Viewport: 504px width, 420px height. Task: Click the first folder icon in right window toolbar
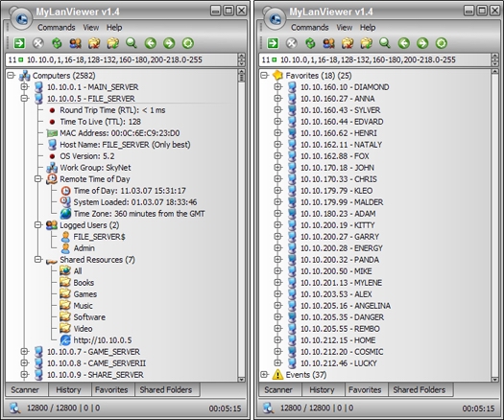348,43
